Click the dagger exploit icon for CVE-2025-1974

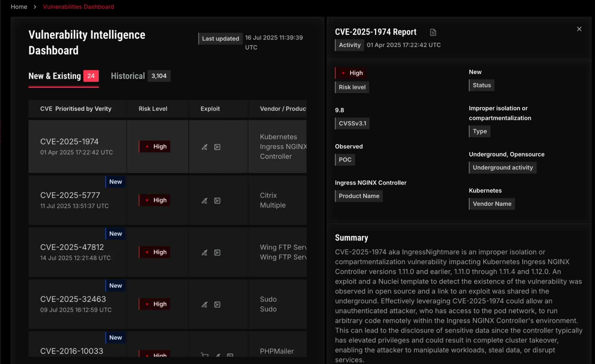tap(204, 147)
